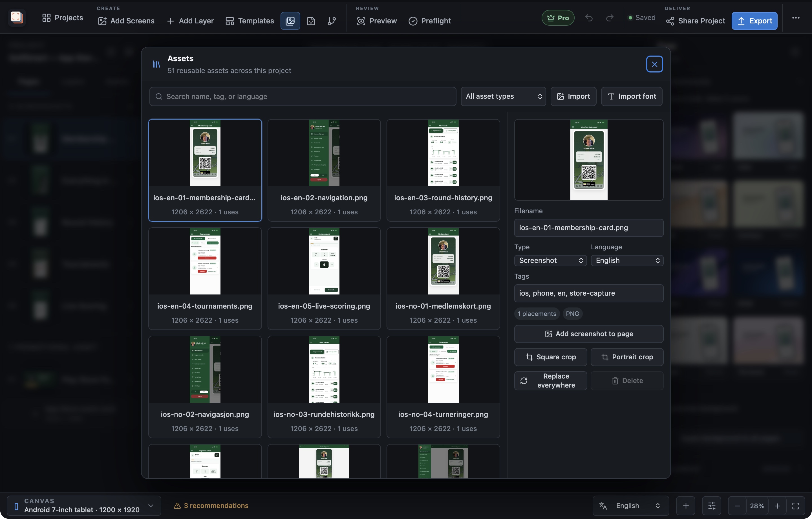The width and height of the screenshot is (812, 519).
Task: Open the branch/versions icon in toolbar
Action: (332, 21)
